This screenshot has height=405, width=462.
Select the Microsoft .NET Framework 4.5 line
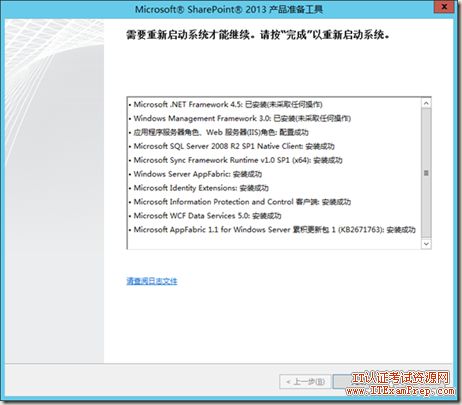[x=225, y=104]
